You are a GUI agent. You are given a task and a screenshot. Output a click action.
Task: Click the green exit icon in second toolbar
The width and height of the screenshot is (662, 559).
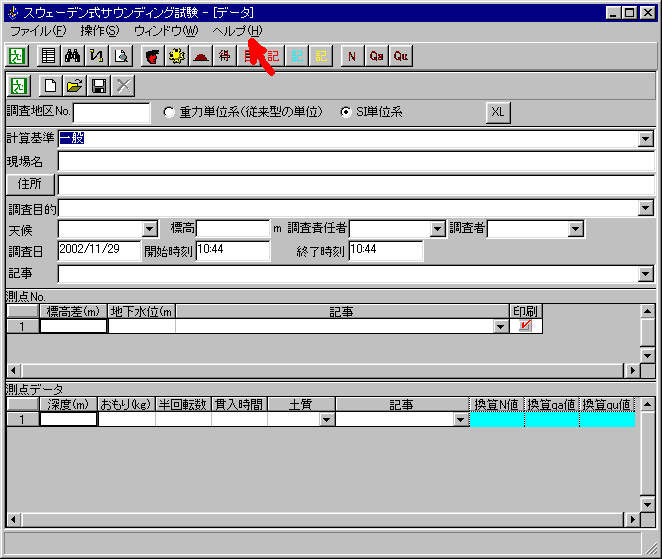click(x=19, y=86)
